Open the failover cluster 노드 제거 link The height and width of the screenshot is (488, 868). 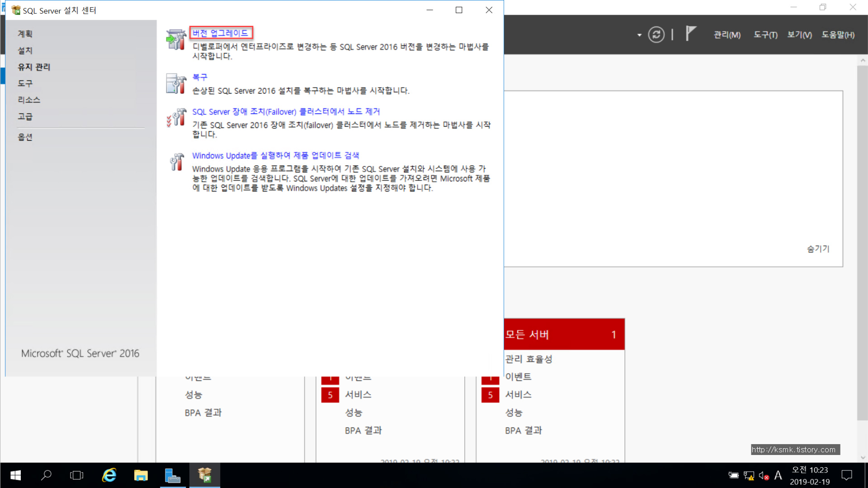pos(286,112)
